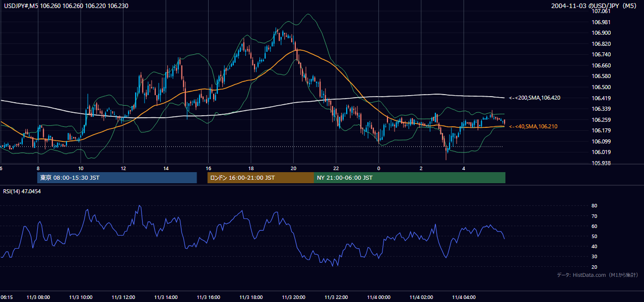Viewport: 644px width, 302px height.
Task: Click the 106.900 price axis label
Action: point(601,33)
